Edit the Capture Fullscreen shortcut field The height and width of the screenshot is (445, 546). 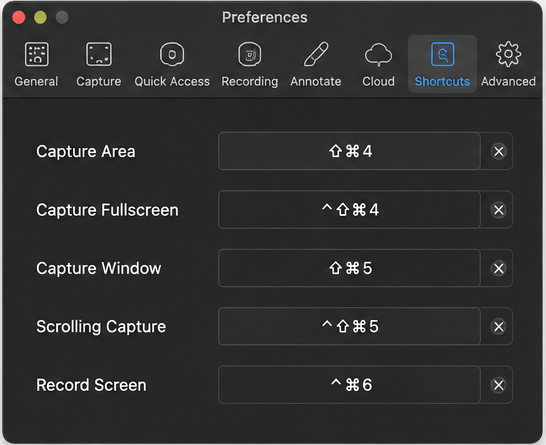click(x=349, y=210)
